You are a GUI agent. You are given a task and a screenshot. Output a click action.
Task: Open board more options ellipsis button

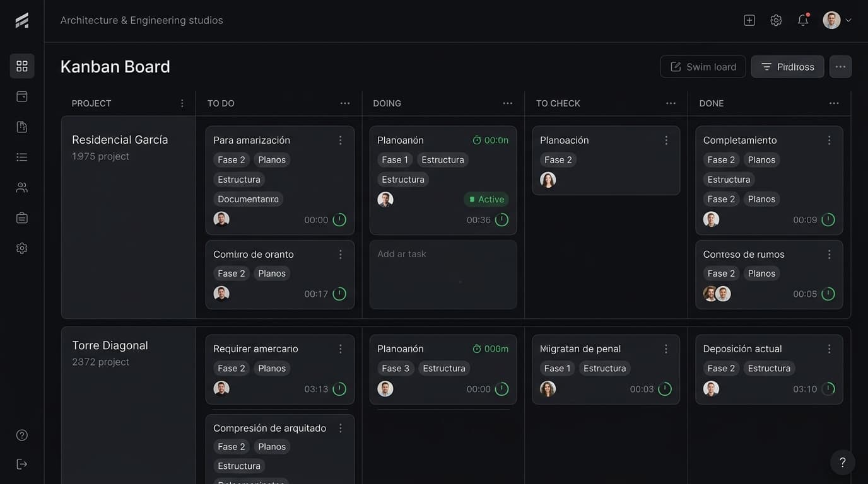click(840, 67)
